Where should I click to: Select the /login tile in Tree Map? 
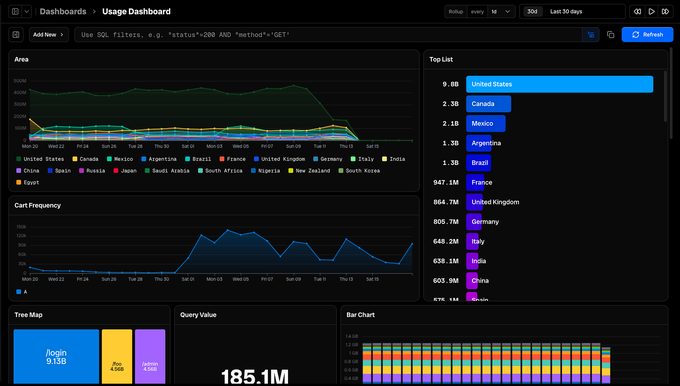tap(56, 357)
